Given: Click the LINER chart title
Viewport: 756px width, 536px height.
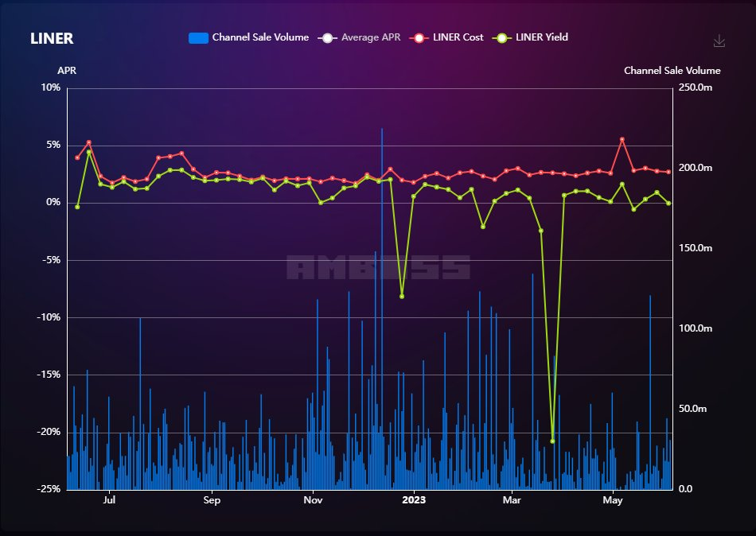Looking at the screenshot, I should [x=52, y=39].
